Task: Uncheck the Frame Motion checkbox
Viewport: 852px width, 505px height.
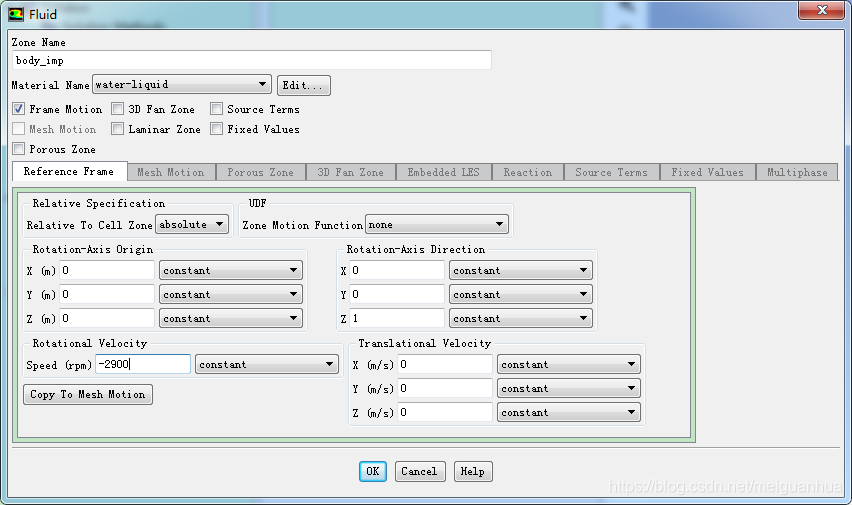Action: pyautogui.click(x=18, y=109)
